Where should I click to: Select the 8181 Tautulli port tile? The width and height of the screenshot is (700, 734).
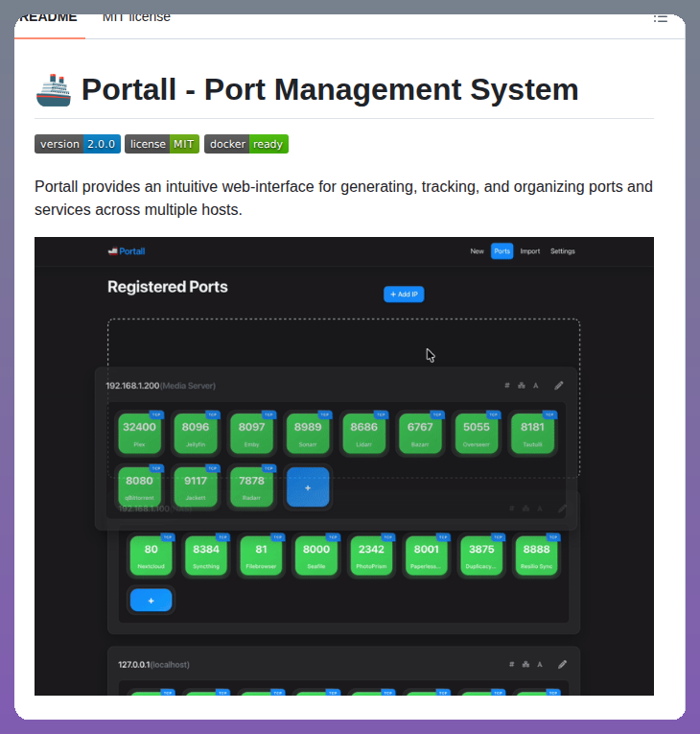point(532,434)
